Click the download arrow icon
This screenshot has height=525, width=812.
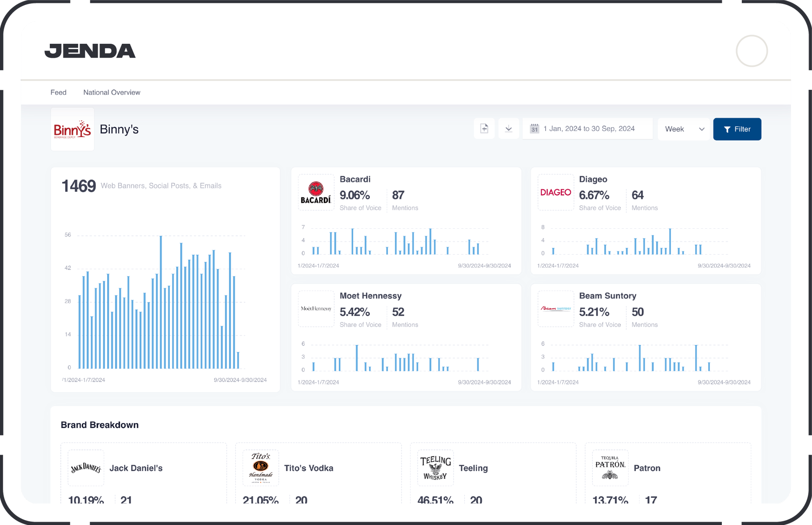tap(508, 129)
